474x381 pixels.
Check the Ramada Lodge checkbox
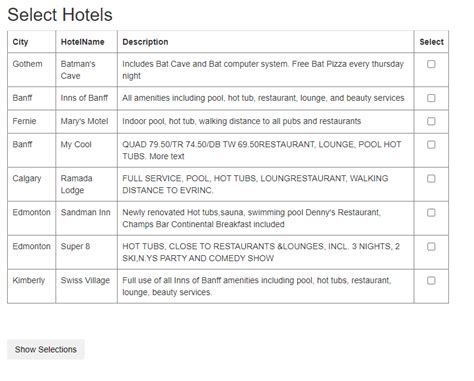pos(431,179)
